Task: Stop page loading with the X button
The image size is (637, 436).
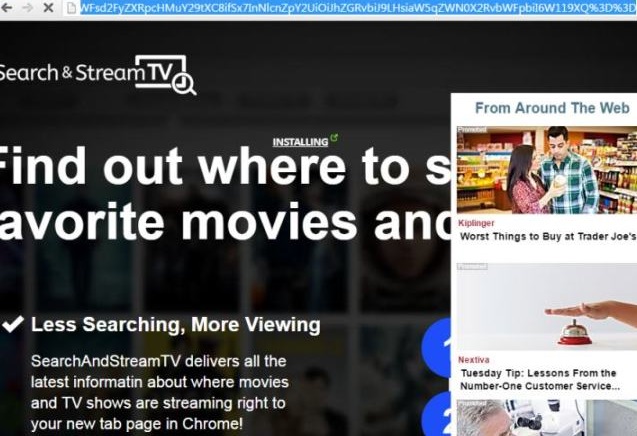Action: tap(48, 7)
